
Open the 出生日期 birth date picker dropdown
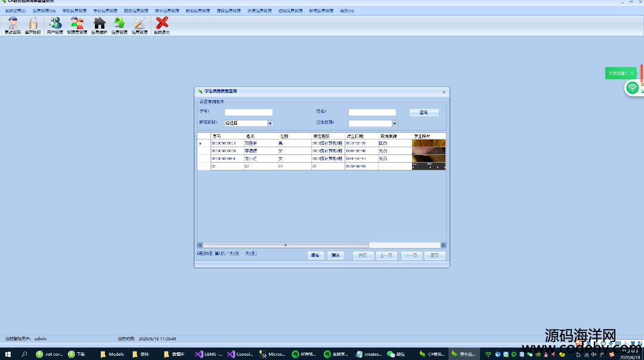point(395,123)
